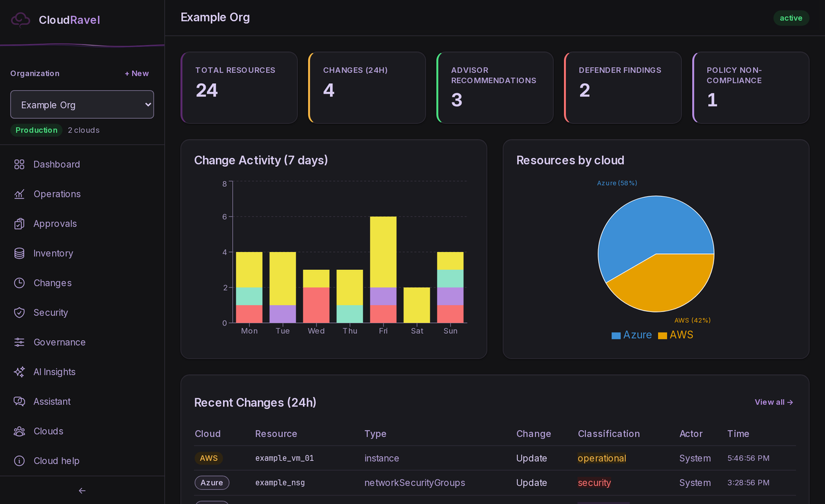Viewport: 825px width, 504px height.
Task: Open the Defender Findings card
Action: (623, 88)
